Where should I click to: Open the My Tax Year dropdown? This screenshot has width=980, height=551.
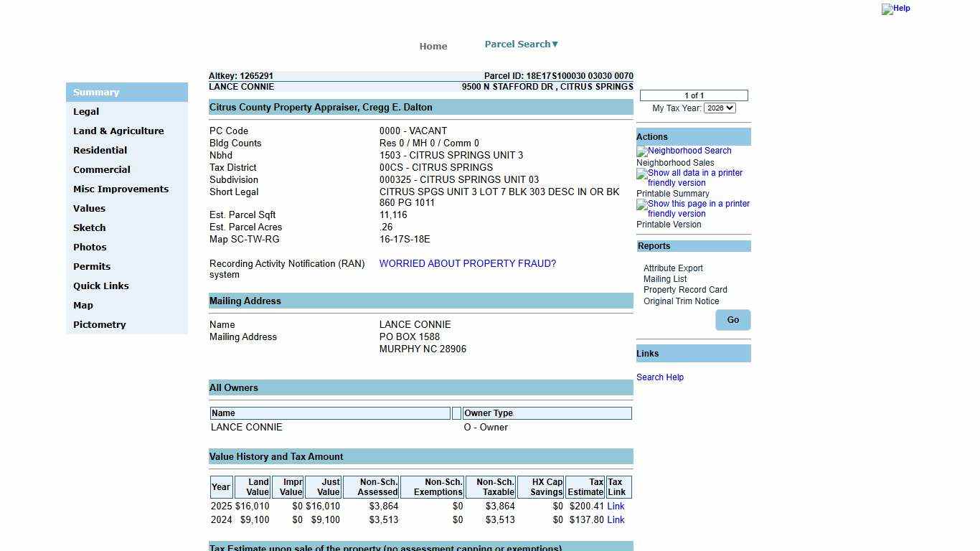click(720, 108)
